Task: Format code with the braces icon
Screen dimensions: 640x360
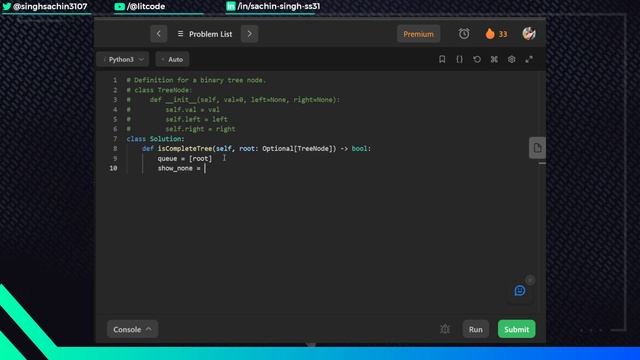Action: (x=460, y=60)
